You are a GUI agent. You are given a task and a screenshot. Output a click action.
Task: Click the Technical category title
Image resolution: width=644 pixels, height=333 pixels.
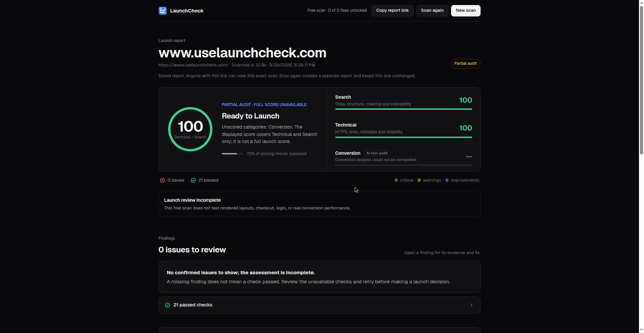coord(346,125)
